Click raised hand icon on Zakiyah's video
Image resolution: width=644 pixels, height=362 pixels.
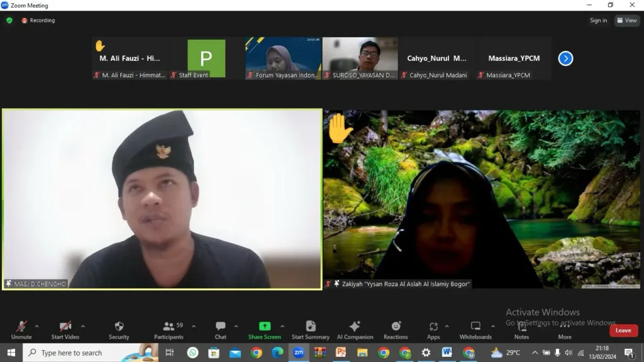point(340,129)
